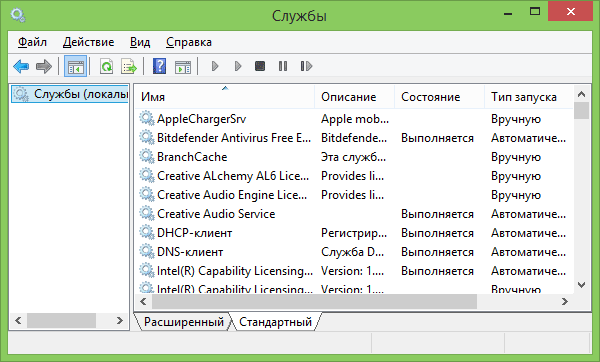Click the vertical scrollbar thumb of the services list
Image resolution: width=600 pixels, height=362 pixels.
(x=582, y=111)
